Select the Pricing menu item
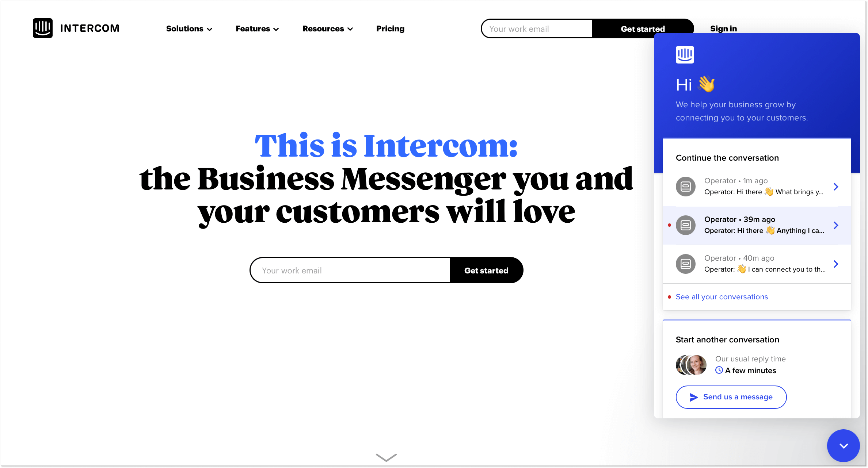This screenshot has height=468, width=868. (x=391, y=28)
